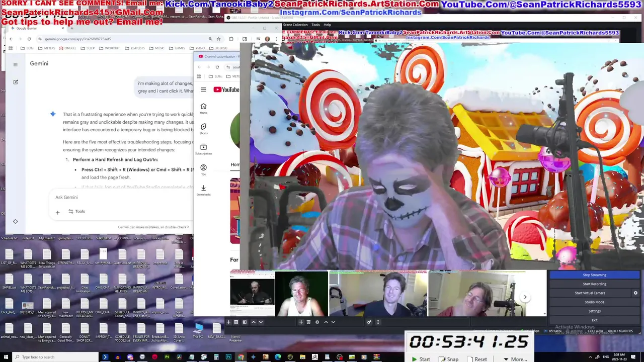Open the Help menu in OBS

[x=327, y=25]
